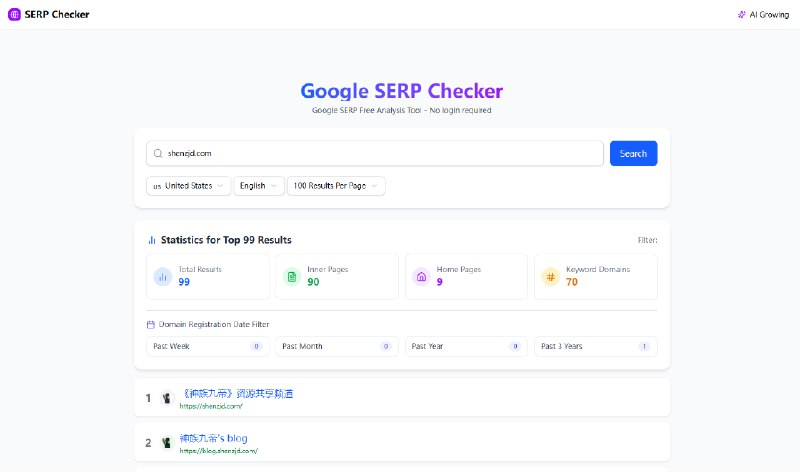Toggle the Past Year date filter

click(466, 346)
